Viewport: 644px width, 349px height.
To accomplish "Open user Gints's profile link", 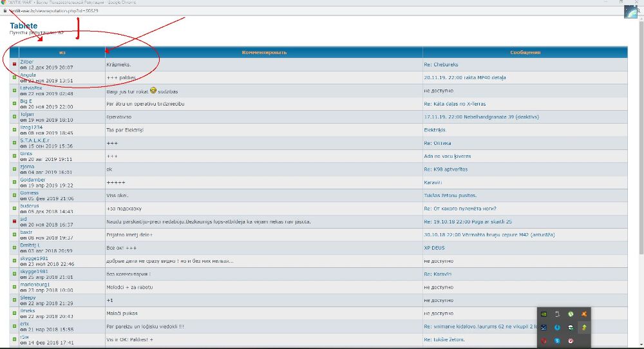I will pos(26,153).
